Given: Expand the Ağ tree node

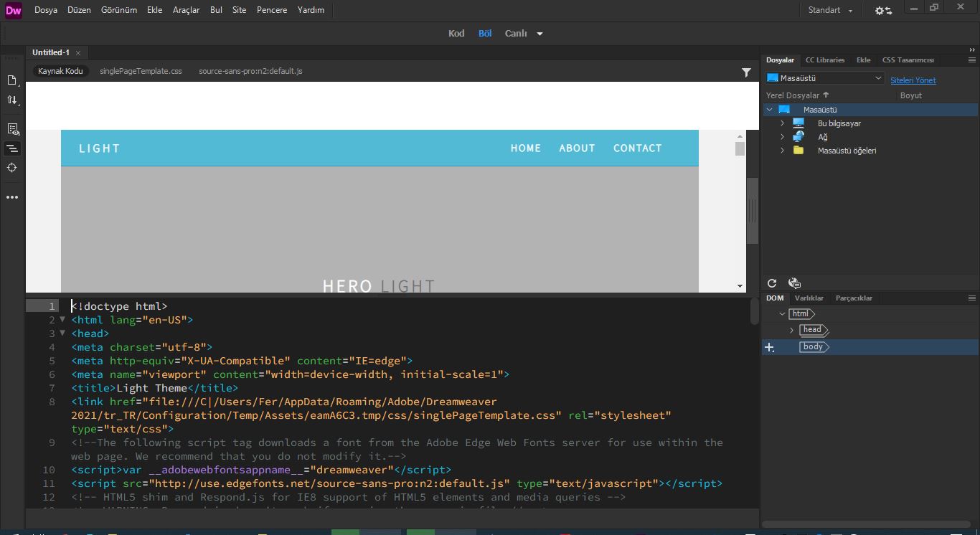Looking at the screenshot, I should (x=783, y=137).
